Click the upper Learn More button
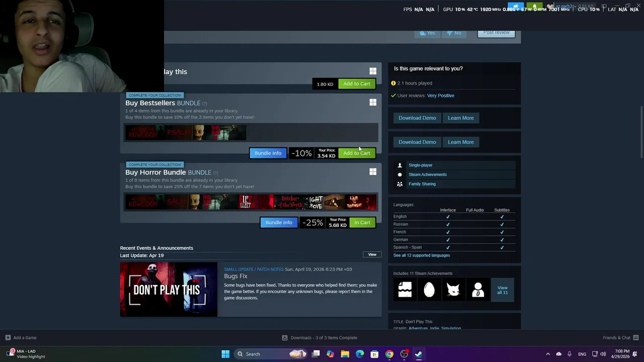Image resolution: width=644 pixels, height=362 pixels. (x=461, y=118)
